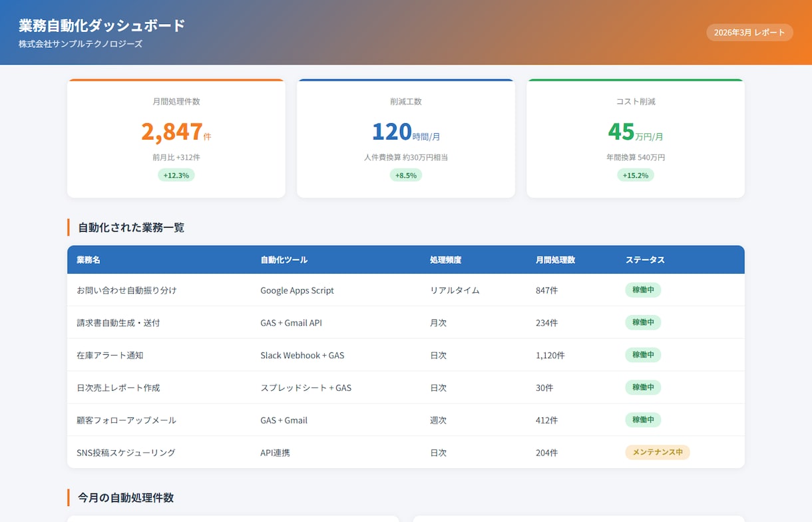Click the スプレッドシート + GAS cell
Image resolution: width=812 pixels, height=522 pixels.
306,388
